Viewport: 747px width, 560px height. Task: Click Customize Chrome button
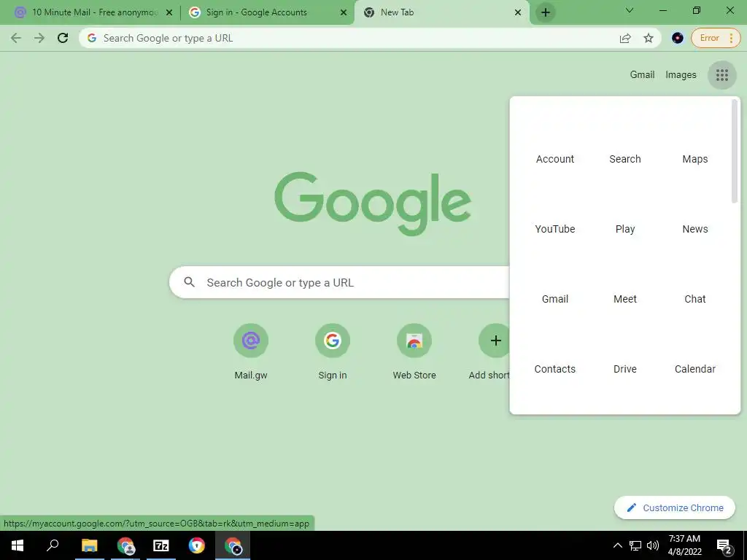(675, 507)
